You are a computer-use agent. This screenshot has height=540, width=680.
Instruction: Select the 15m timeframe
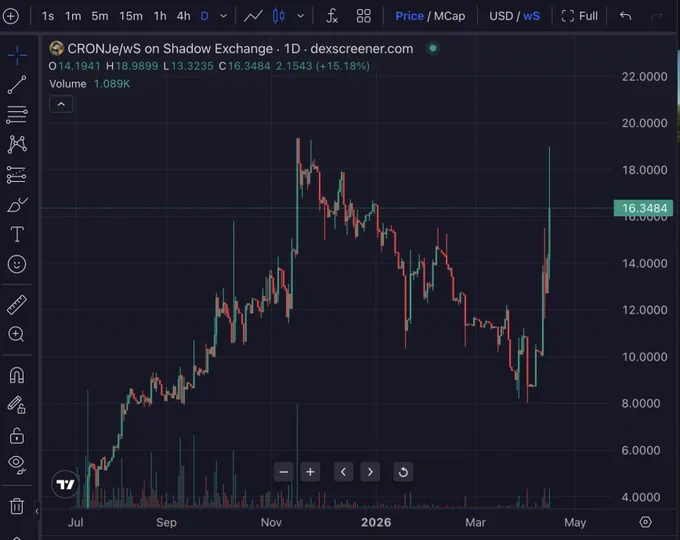[x=131, y=16]
